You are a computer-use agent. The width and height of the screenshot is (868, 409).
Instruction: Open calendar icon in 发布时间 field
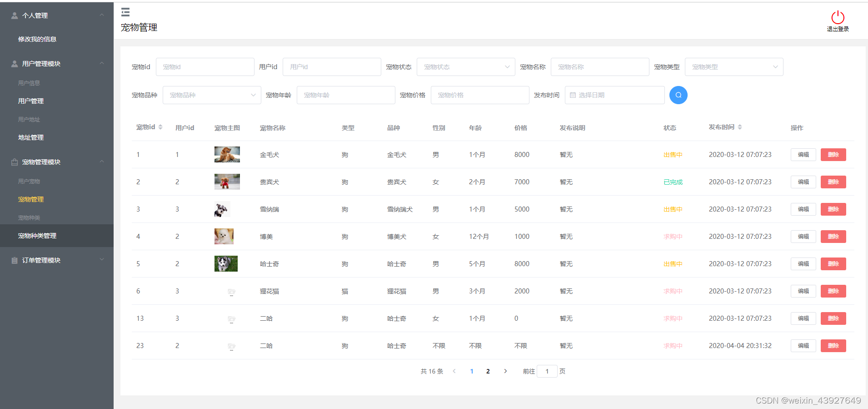coord(573,95)
